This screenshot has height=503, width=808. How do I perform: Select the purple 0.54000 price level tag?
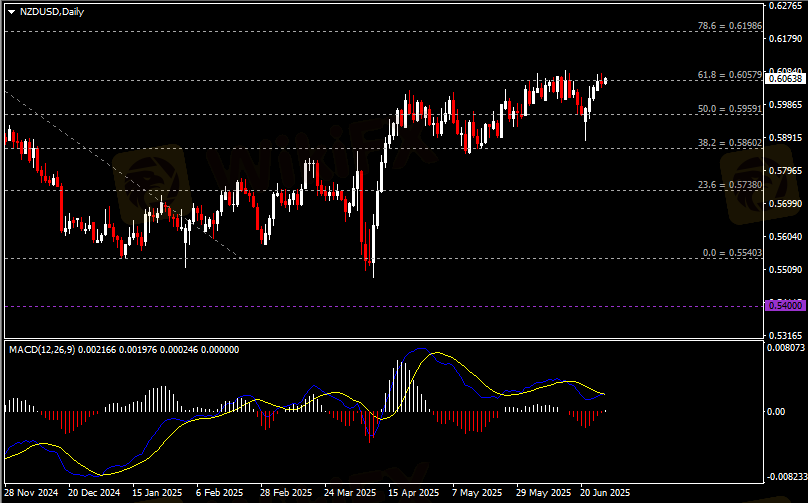[x=785, y=305]
